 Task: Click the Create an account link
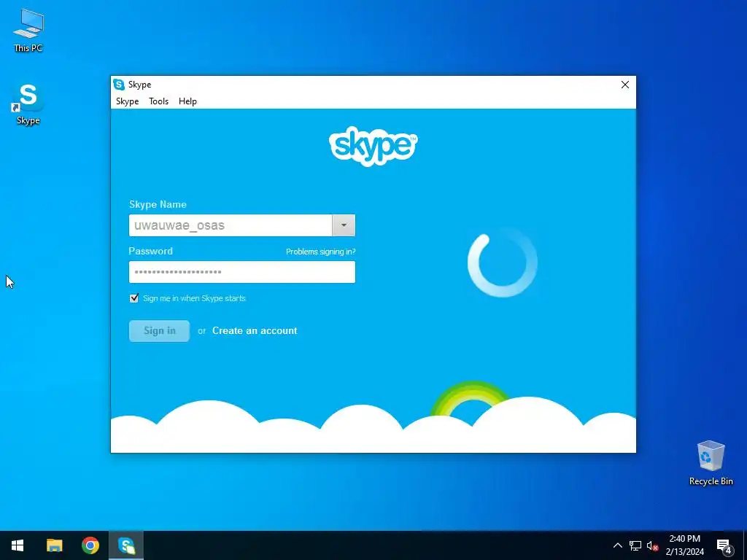(x=255, y=330)
